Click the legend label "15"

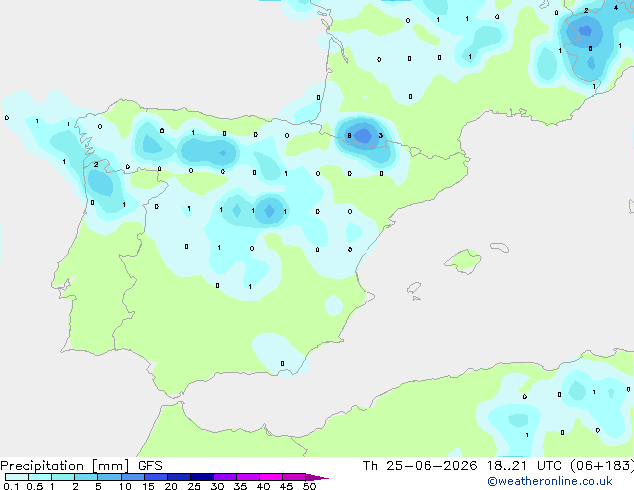click(148, 486)
